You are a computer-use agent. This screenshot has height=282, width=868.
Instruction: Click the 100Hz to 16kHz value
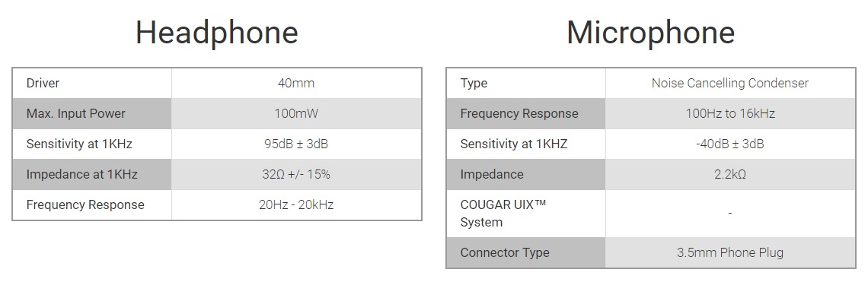(x=730, y=113)
